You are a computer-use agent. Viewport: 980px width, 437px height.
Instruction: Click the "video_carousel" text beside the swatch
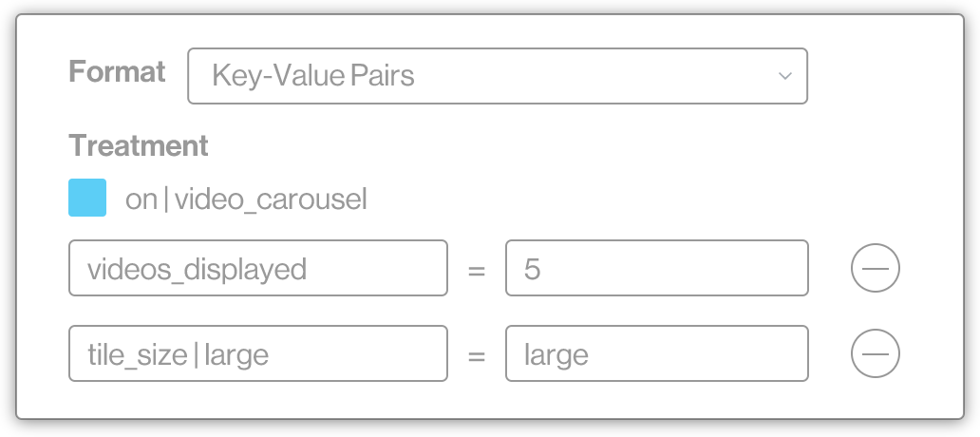(271, 200)
